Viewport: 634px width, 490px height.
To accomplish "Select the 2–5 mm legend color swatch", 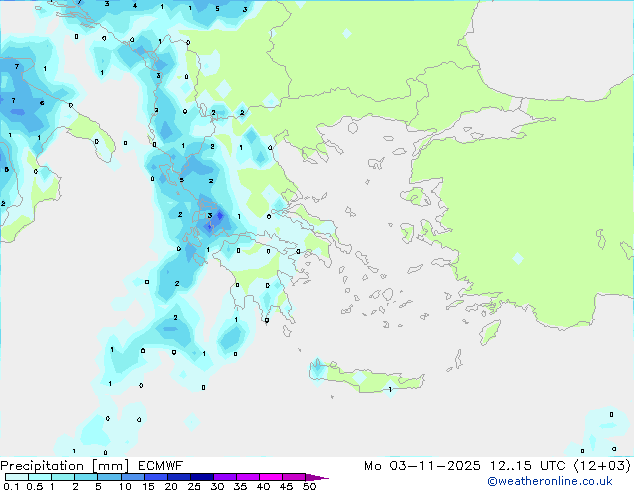I will pos(87,477).
